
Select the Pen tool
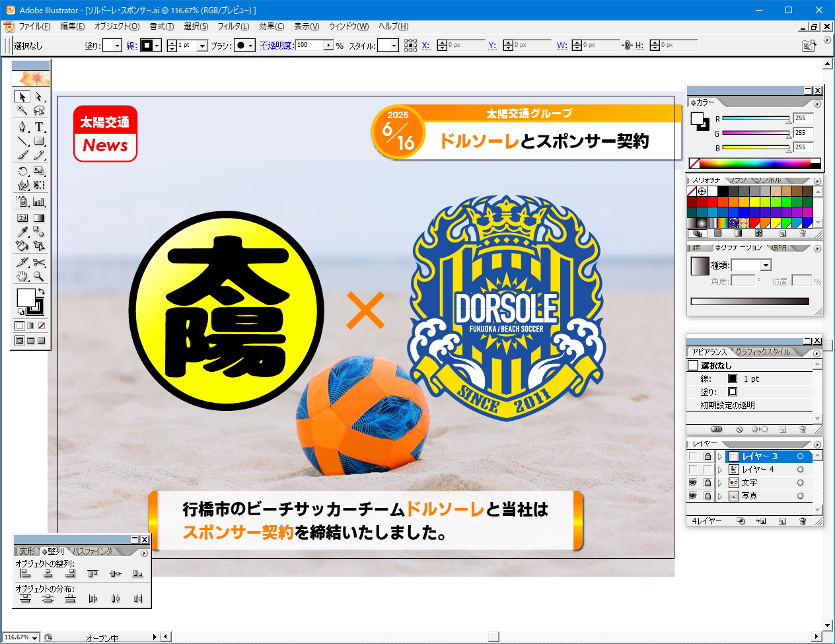[x=22, y=126]
